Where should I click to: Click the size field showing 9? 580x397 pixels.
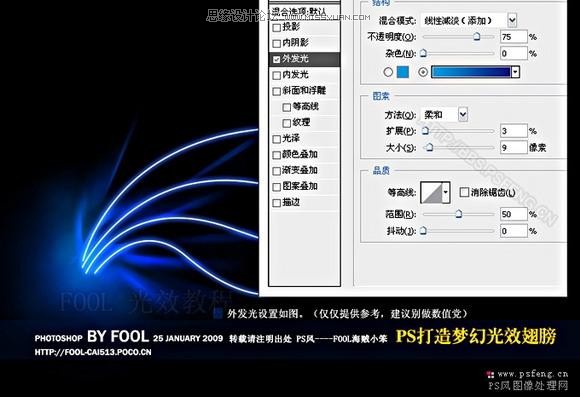[x=513, y=148]
